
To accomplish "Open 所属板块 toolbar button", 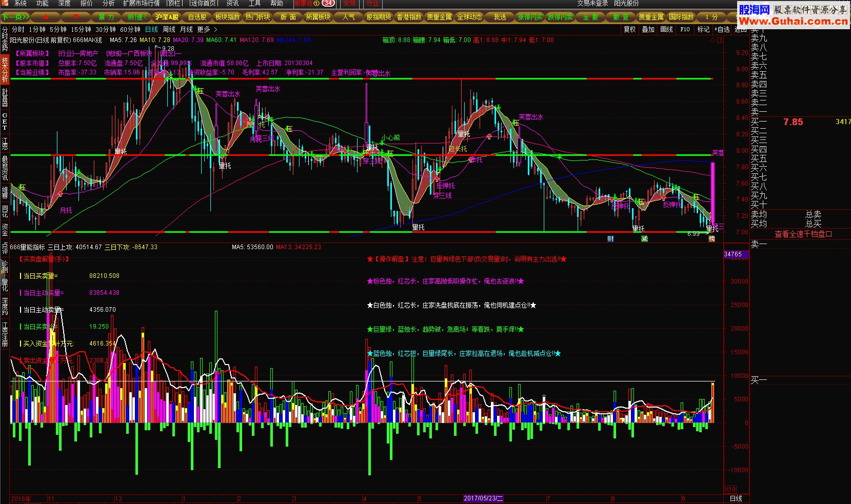I will [318, 17].
